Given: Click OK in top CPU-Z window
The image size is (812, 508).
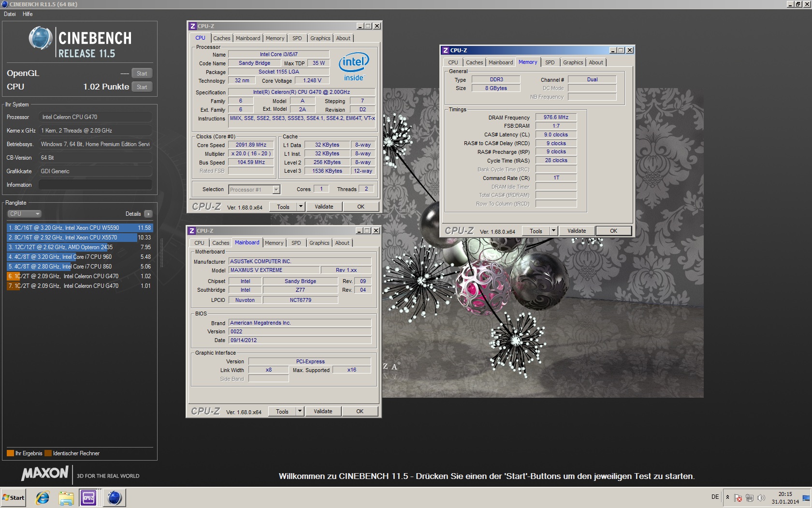Looking at the screenshot, I should pyautogui.click(x=361, y=207).
